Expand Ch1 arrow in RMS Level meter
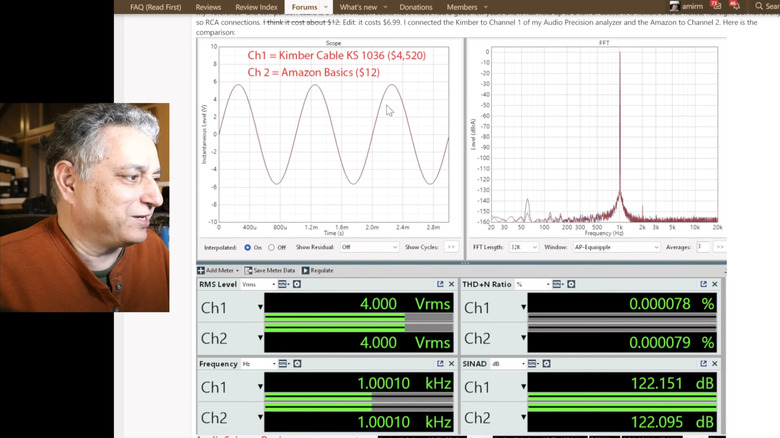This screenshot has height=438, width=780. pyautogui.click(x=260, y=308)
